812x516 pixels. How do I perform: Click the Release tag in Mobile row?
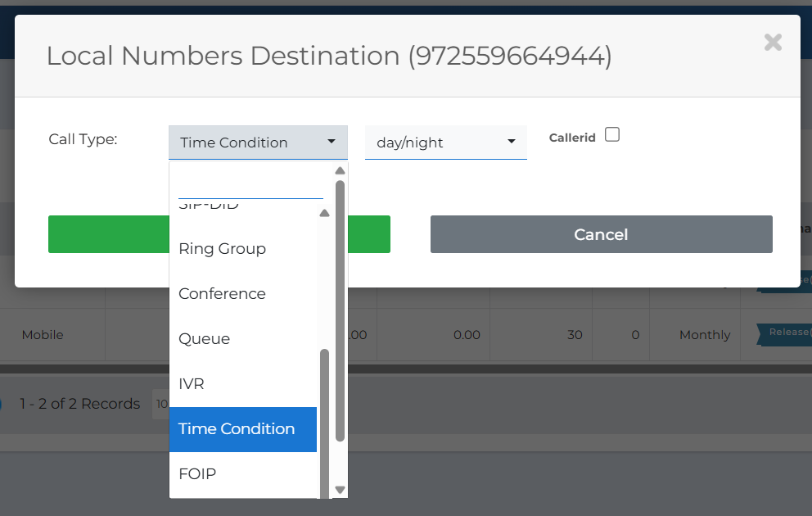[787, 333]
